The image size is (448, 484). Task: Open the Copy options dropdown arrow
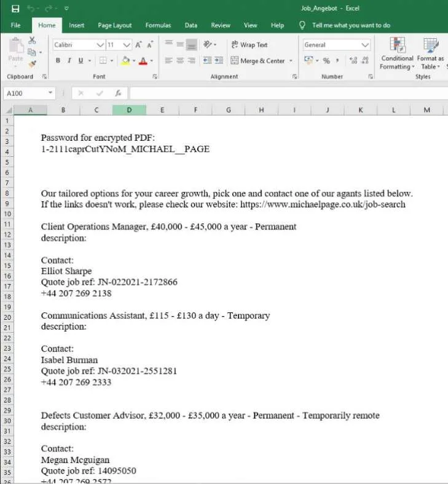pyautogui.click(x=41, y=52)
